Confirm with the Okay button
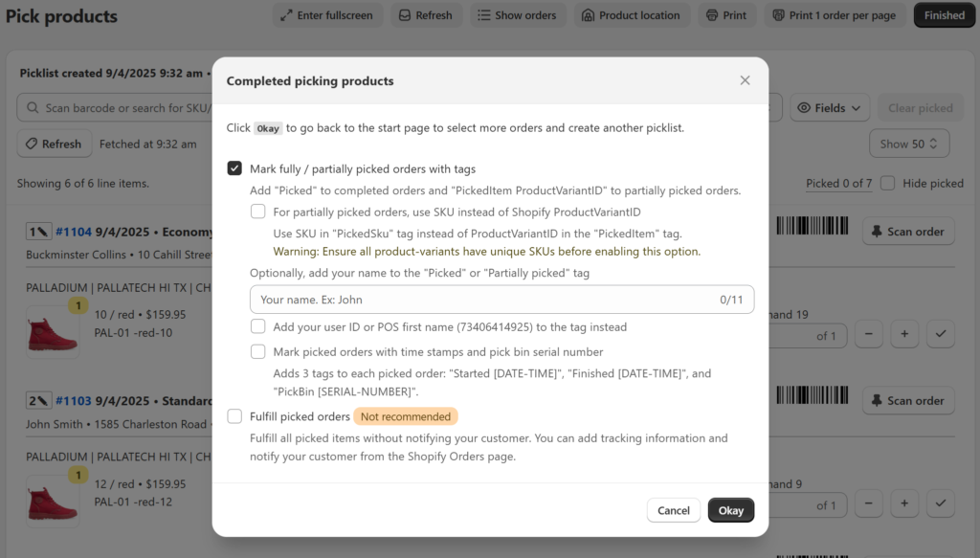The width and height of the screenshot is (980, 558). 730,510
